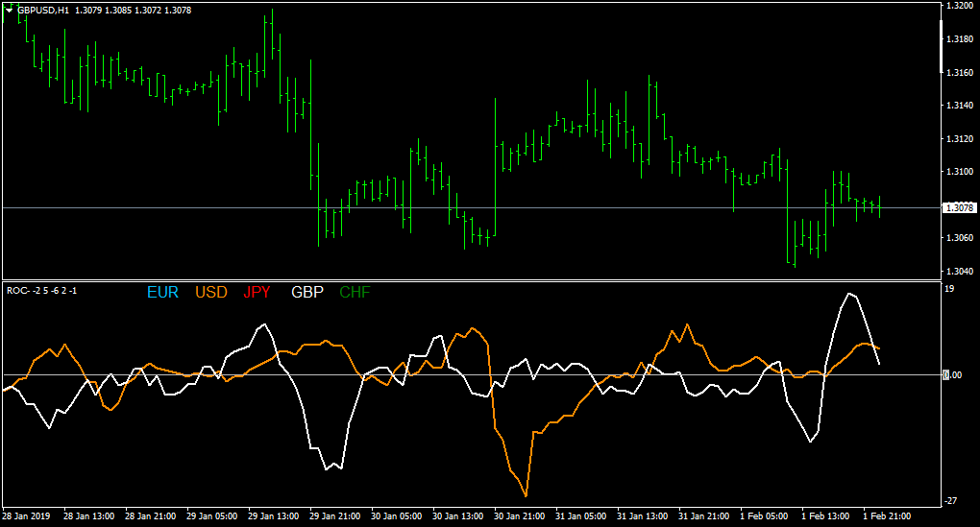
Task: Click the 1.3160 price scale label
Action: pos(960,72)
